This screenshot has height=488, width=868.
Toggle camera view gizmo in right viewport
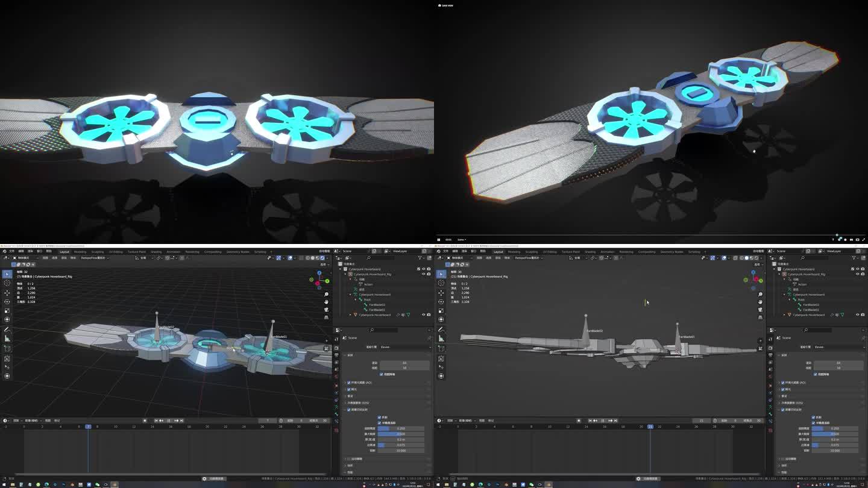760,310
